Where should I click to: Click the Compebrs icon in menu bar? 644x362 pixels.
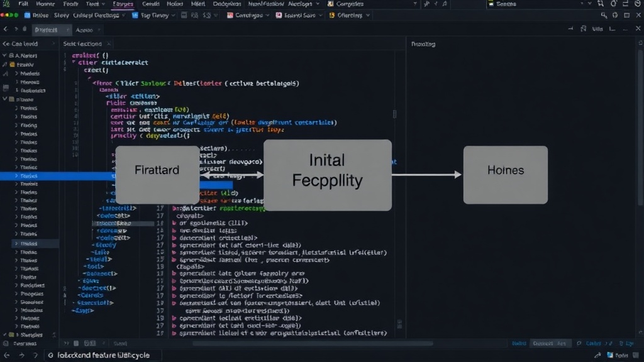tap(330, 4)
